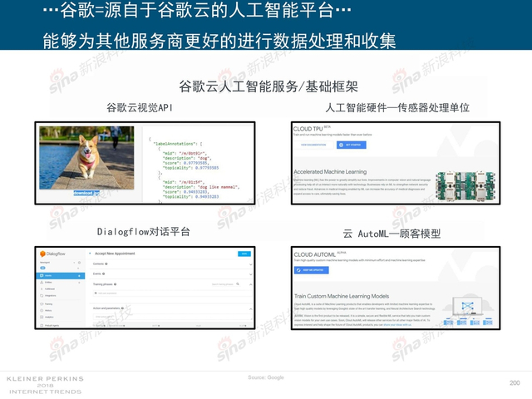Image resolution: width=532 pixels, height=399 pixels.
Task: Click the 云 AutoML—顾客模型 label
Action: pos(392,234)
